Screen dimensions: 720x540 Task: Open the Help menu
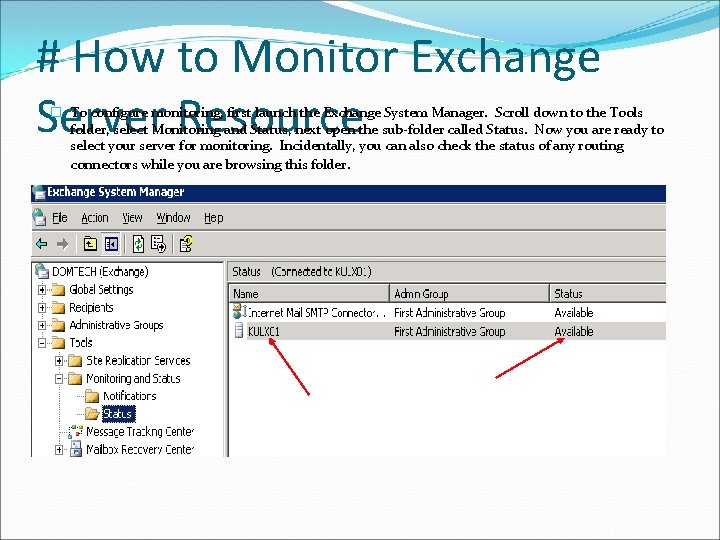(214, 218)
